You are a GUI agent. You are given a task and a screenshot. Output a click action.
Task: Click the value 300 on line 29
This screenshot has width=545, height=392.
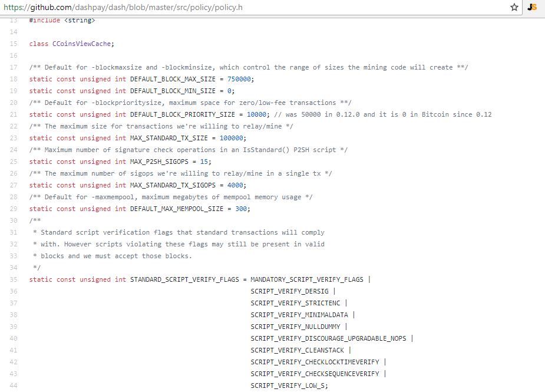click(241, 209)
